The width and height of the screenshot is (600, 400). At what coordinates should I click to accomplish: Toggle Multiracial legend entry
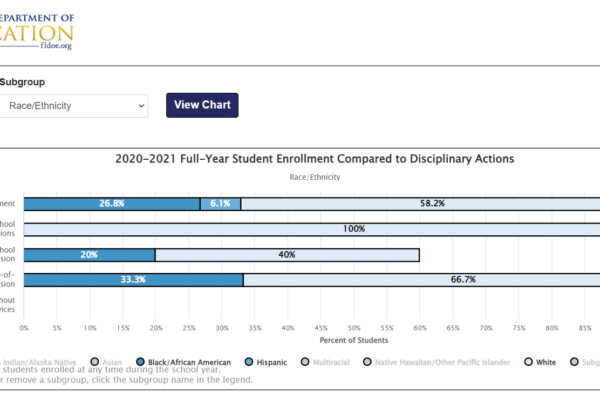tap(325, 362)
